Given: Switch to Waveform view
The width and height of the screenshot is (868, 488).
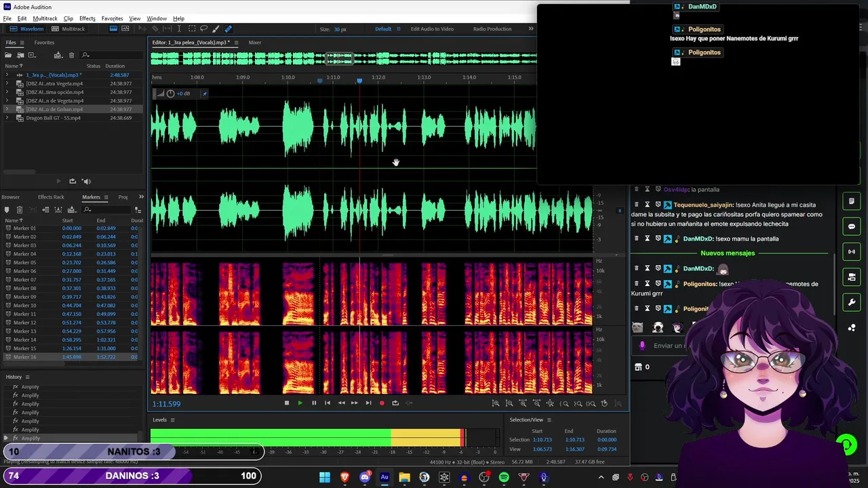Looking at the screenshot, I should (27, 28).
